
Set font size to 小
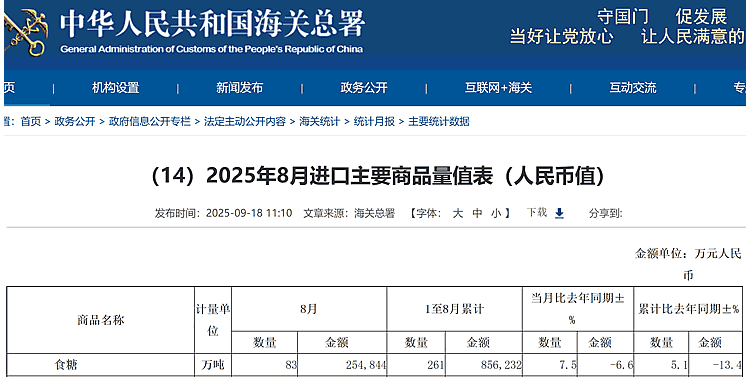click(496, 213)
